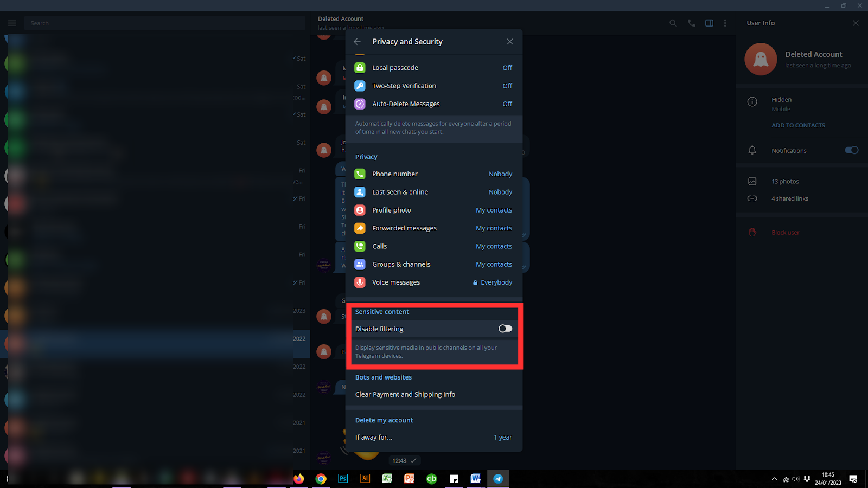Open QuickBooks from the taskbar
Screen dimensions: 868x488
coord(432,479)
